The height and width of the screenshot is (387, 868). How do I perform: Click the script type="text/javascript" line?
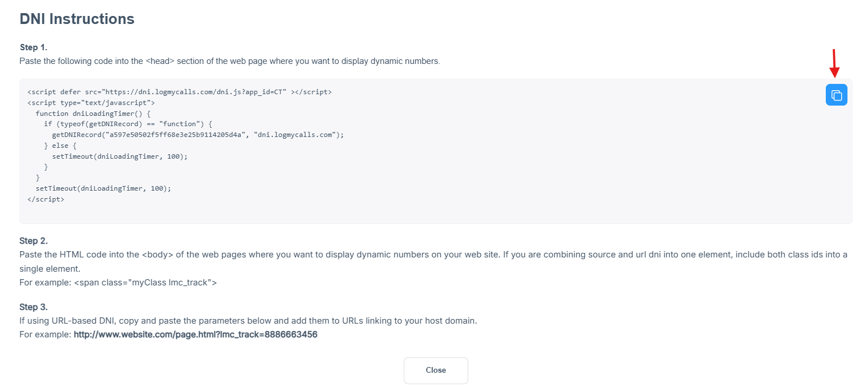(91, 102)
